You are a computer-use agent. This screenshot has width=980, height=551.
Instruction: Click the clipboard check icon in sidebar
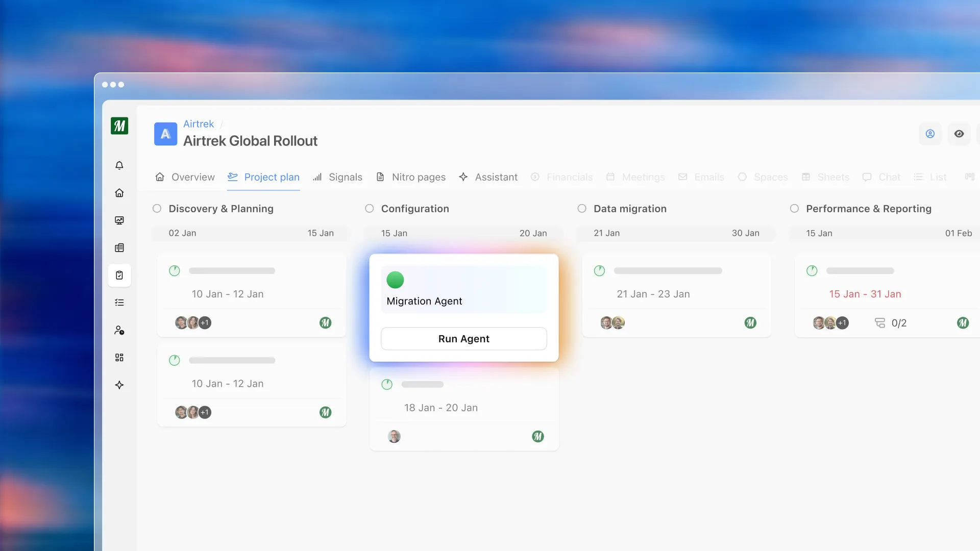coord(119,275)
